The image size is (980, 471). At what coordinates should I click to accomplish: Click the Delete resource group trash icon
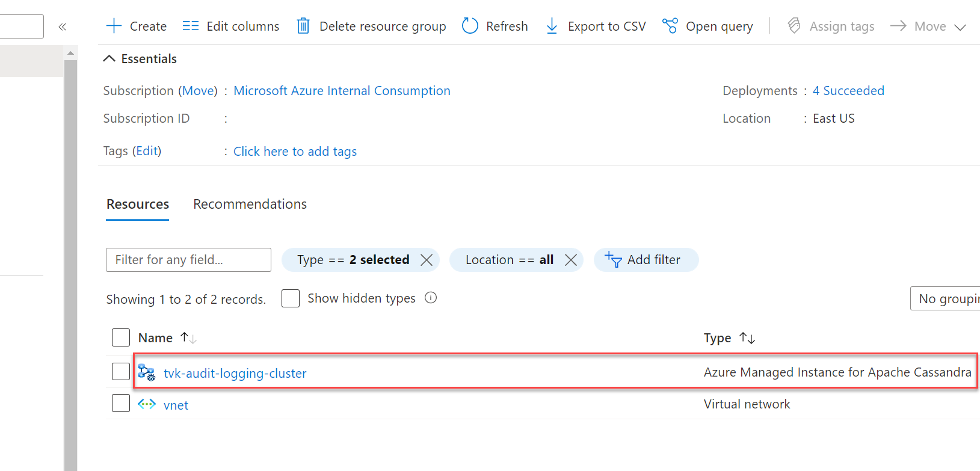tap(303, 26)
